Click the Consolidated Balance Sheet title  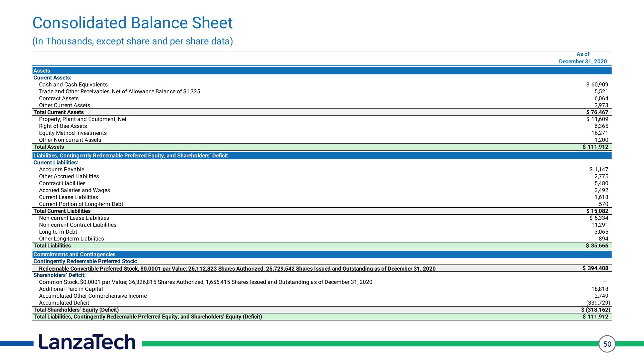132,23
